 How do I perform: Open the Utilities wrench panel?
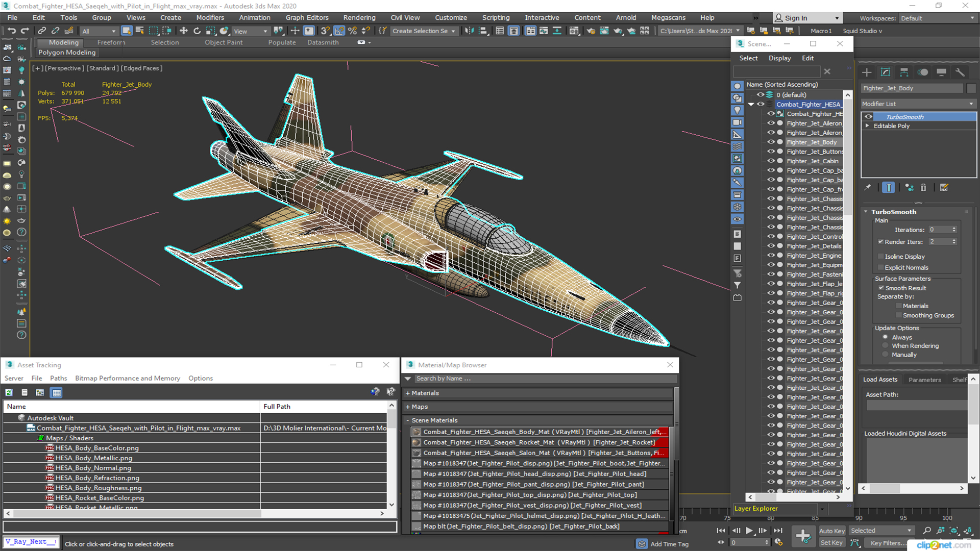[x=960, y=72]
